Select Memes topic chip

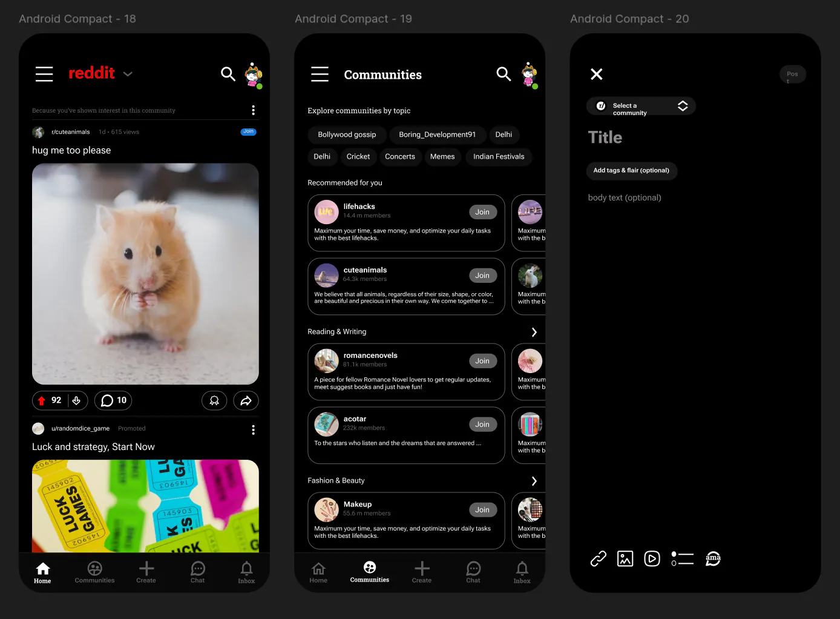[x=442, y=156]
